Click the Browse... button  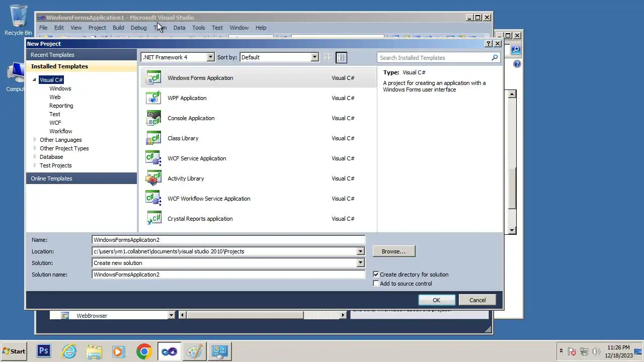(x=394, y=251)
